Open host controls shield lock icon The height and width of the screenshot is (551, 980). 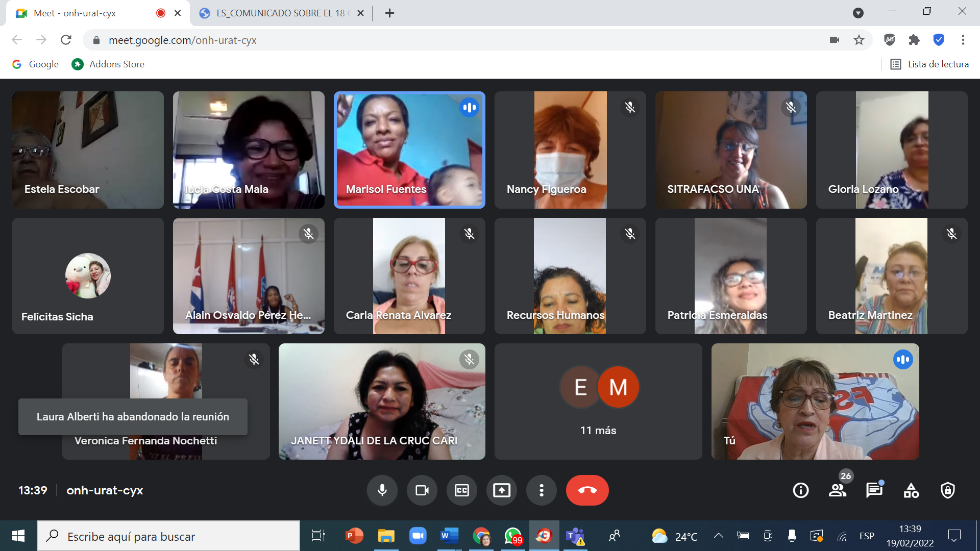click(x=948, y=490)
